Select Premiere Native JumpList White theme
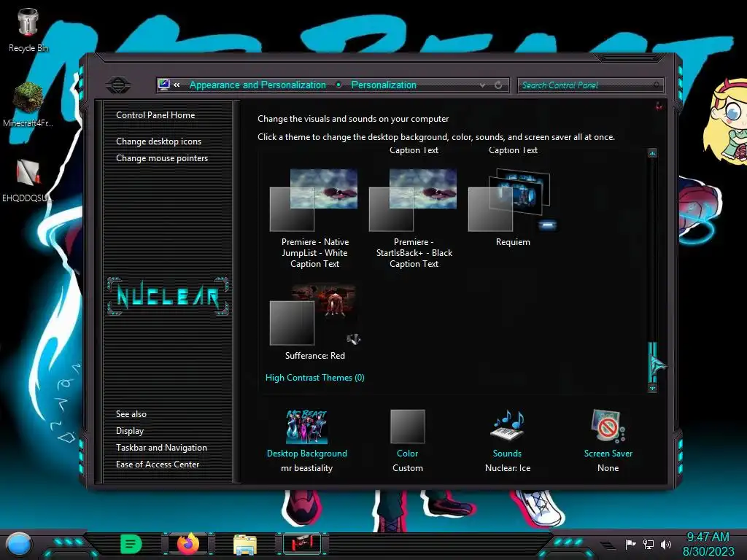The image size is (747, 560). (314, 219)
